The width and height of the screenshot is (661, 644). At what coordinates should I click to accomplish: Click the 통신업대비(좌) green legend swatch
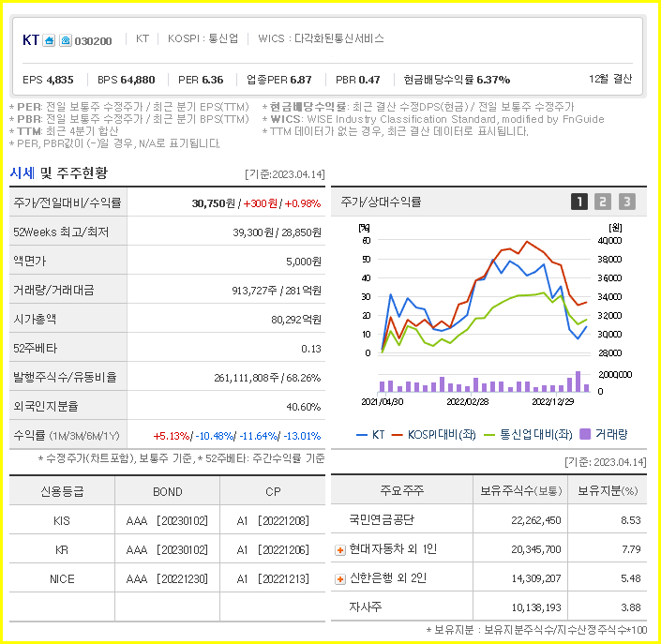coord(489,435)
